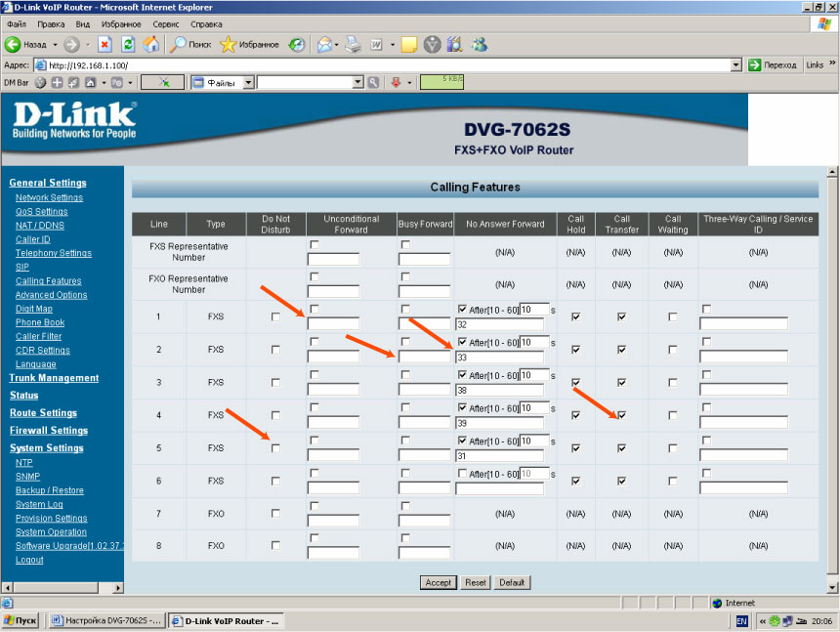Refresh the page with the Refresh icon
The image size is (840, 632).
coord(127,44)
